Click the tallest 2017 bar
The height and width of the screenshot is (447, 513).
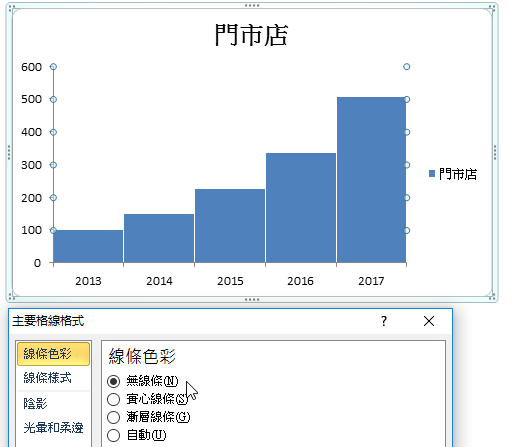pyautogui.click(x=371, y=180)
